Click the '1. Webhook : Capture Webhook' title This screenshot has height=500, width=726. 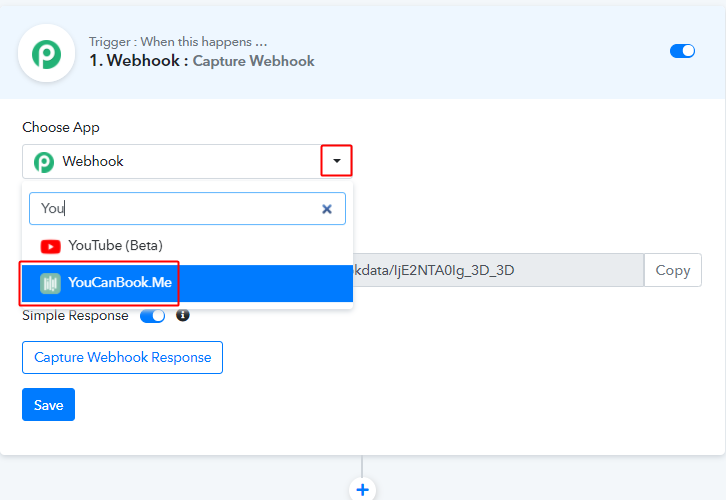pyautogui.click(x=202, y=61)
